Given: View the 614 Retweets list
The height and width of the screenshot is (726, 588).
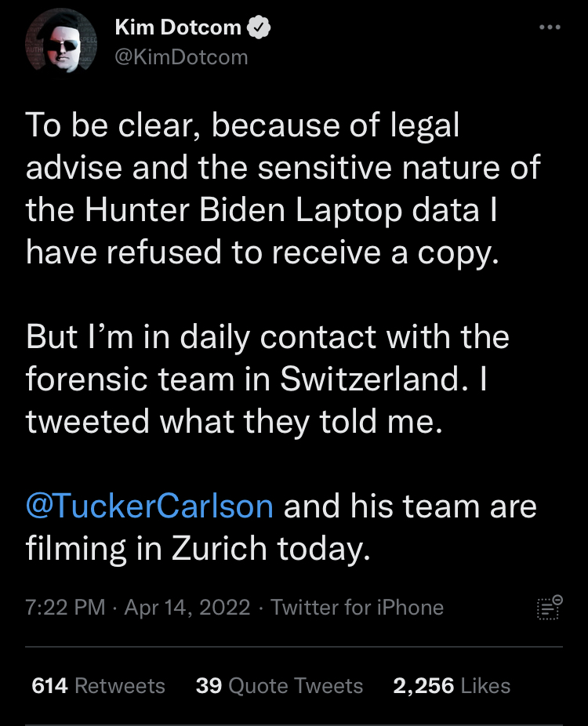Looking at the screenshot, I should coord(98,686).
